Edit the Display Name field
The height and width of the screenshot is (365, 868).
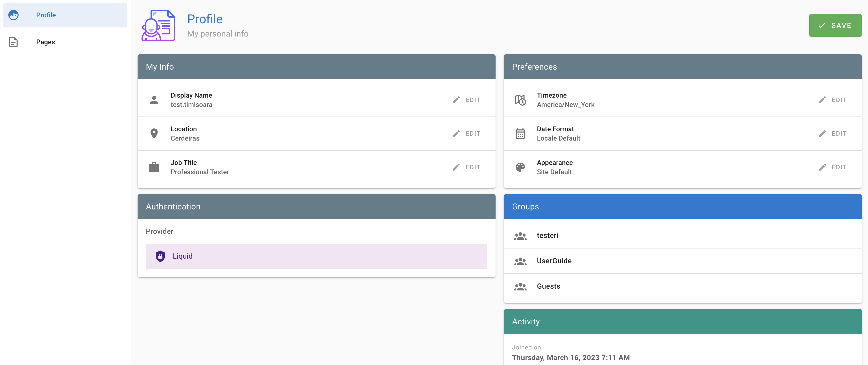467,100
